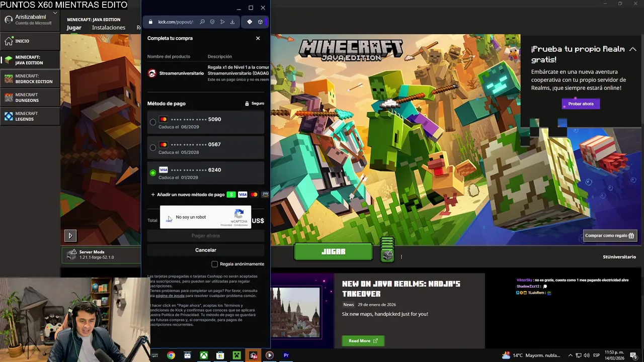Enable Regala anónimamente checkbox
This screenshot has height=362, width=644.
pyautogui.click(x=214, y=264)
